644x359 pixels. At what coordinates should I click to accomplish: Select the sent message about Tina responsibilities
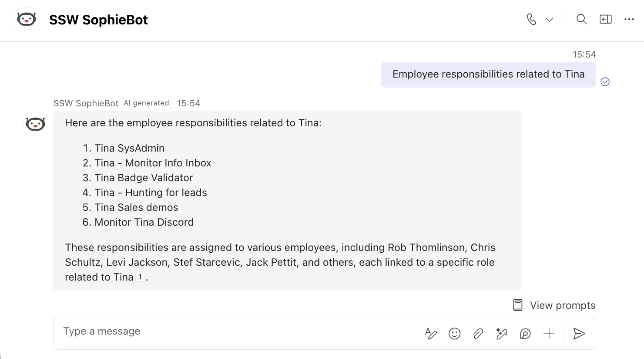pyautogui.click(x=488, y=75)
